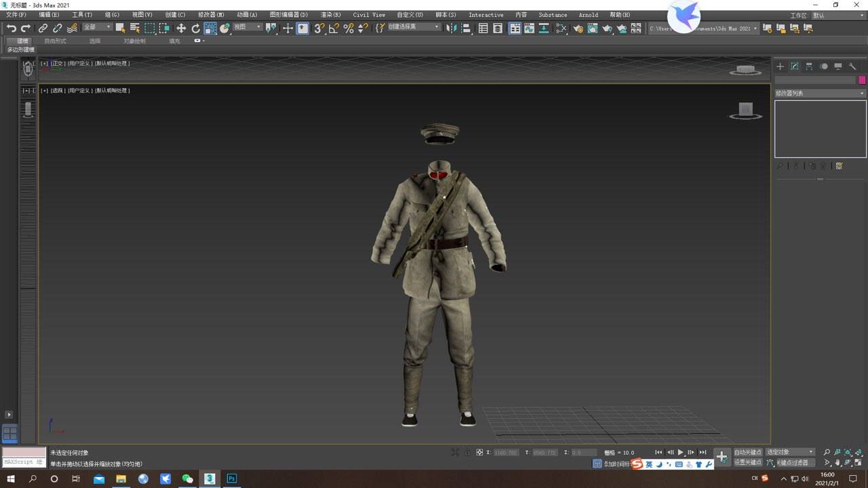Click the large Set Keys plus button
868x488 pixels.
(x=722, y=457)
